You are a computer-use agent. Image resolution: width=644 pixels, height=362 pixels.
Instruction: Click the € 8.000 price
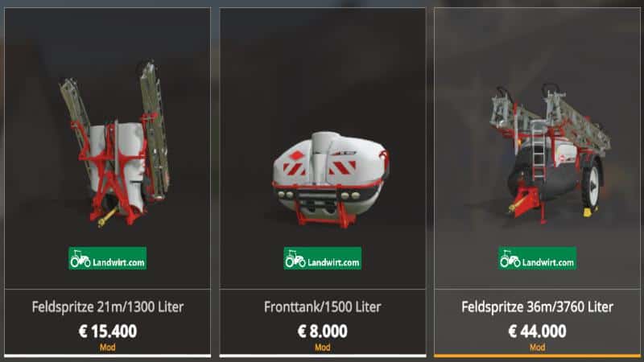[323, 331]
